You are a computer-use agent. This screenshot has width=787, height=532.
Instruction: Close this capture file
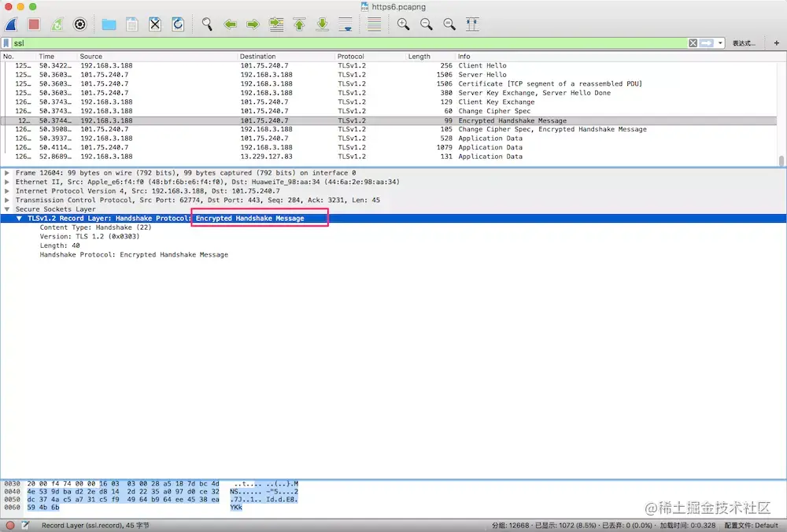tap(155, 24)
